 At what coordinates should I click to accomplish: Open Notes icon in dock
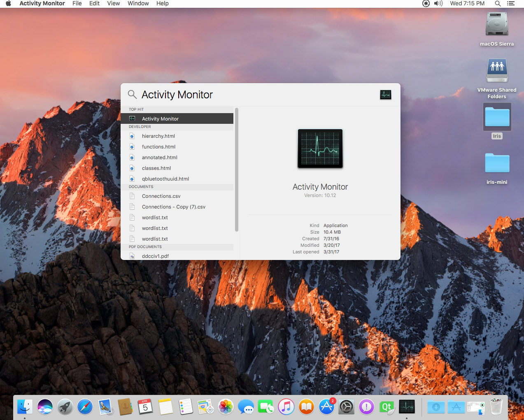pos(165,407)
